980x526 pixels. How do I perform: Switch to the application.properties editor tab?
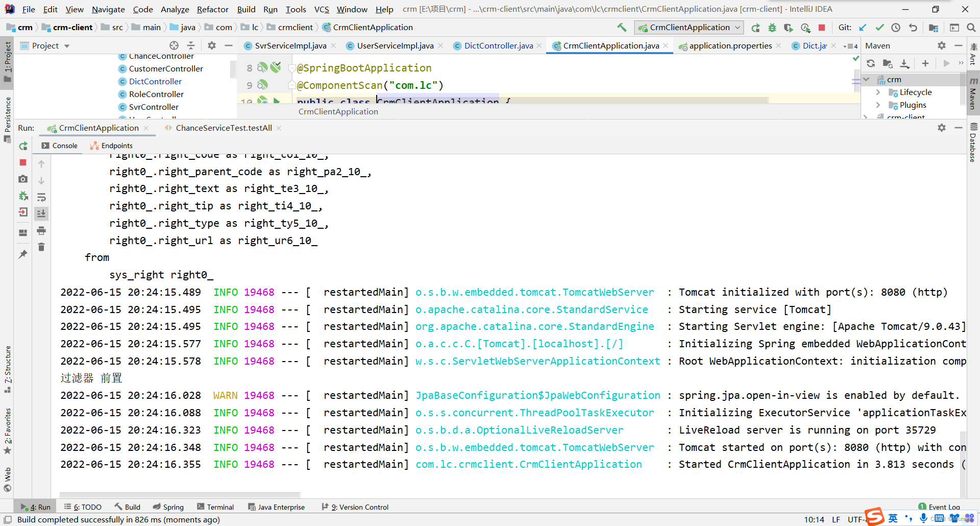click(x=730, y=45)
